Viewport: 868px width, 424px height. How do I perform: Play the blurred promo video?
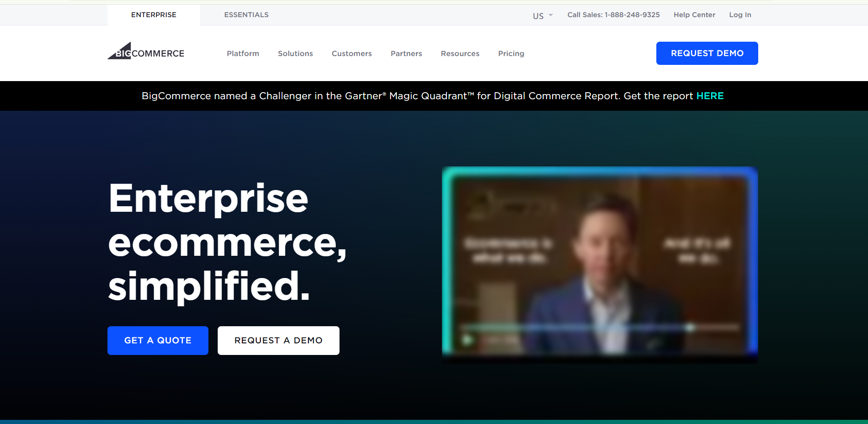point(467,340)
